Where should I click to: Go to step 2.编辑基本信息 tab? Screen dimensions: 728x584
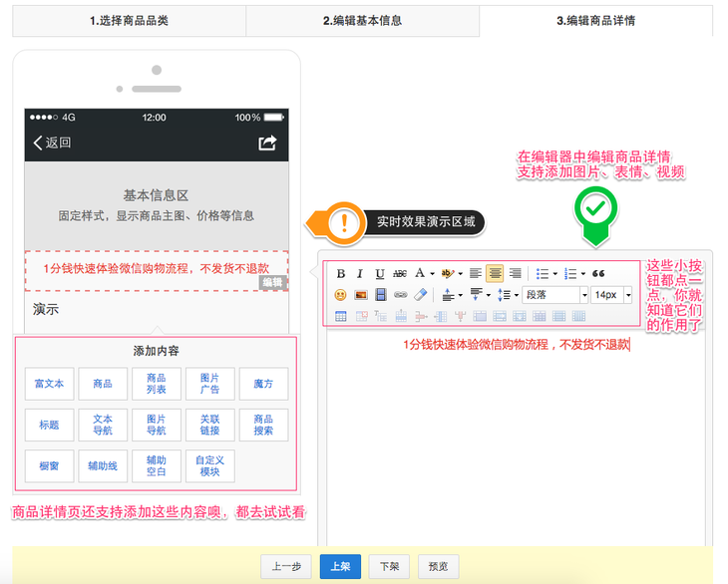pyautogui.click(x=363, y=21)
